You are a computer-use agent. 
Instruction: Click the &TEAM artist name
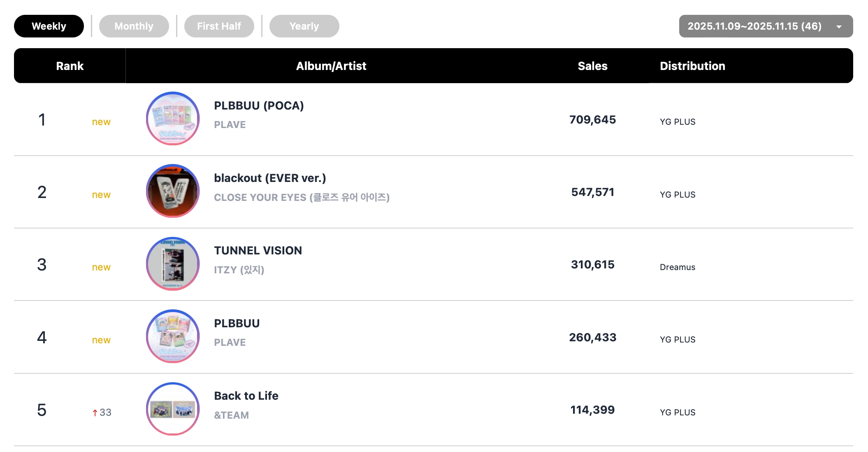click(231, 415)
